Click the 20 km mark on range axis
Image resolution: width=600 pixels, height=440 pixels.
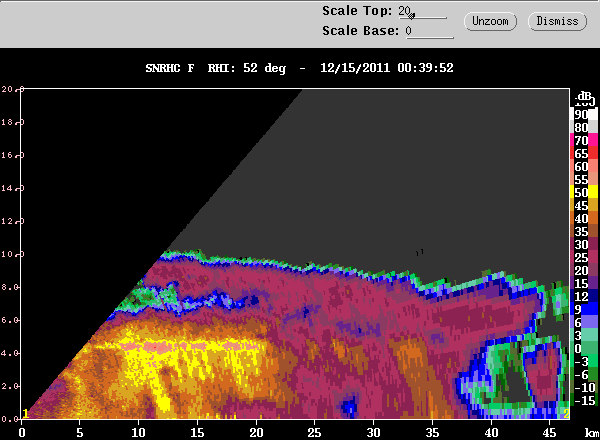(256, 433)
